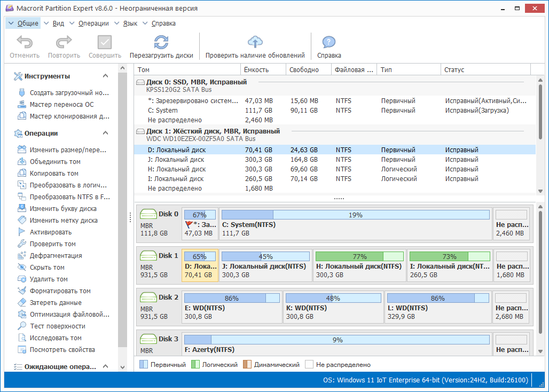Open the Операции menu

pos(90,23)
